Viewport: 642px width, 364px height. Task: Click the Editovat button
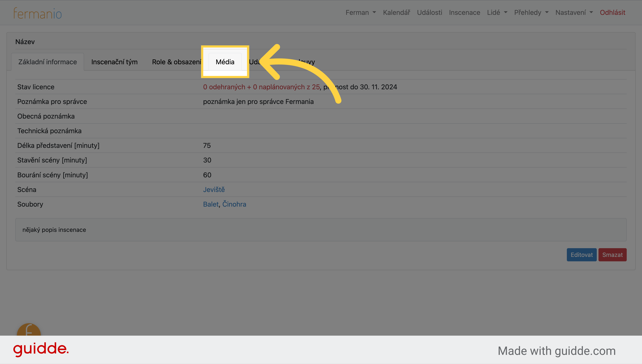click(581, 255)
